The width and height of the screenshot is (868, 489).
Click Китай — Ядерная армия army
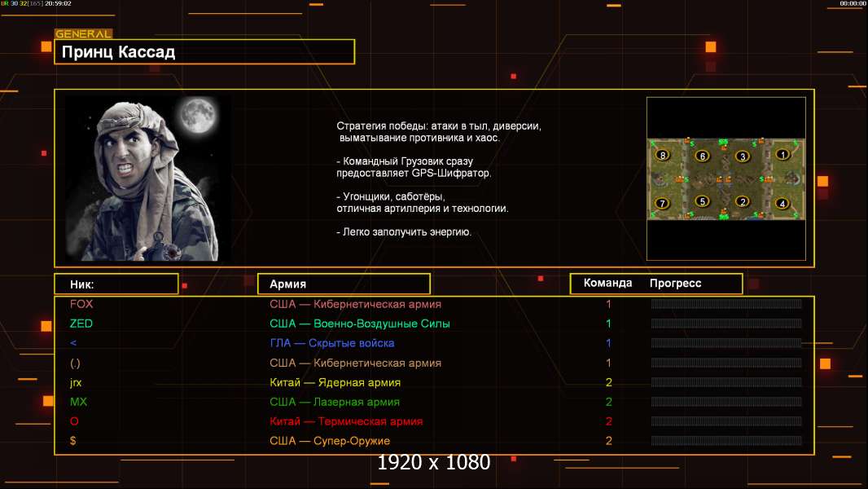335,383
